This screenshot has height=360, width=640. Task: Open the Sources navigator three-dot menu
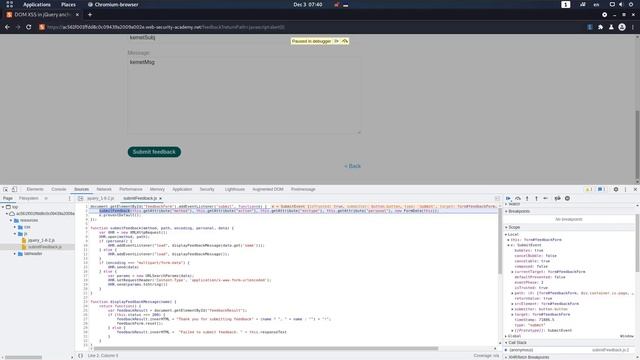(x=69, y=198)
